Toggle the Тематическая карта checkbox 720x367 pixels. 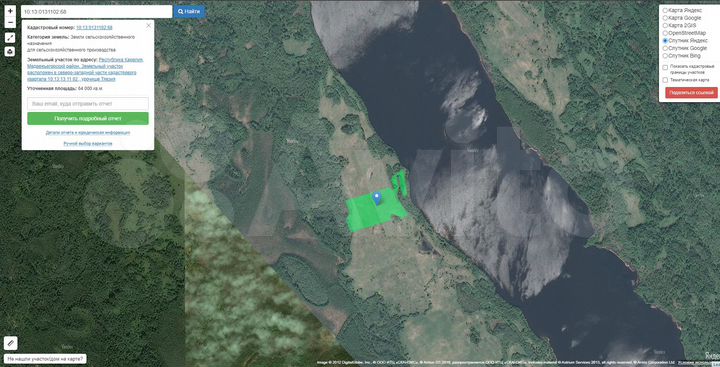tap(665, 80)
